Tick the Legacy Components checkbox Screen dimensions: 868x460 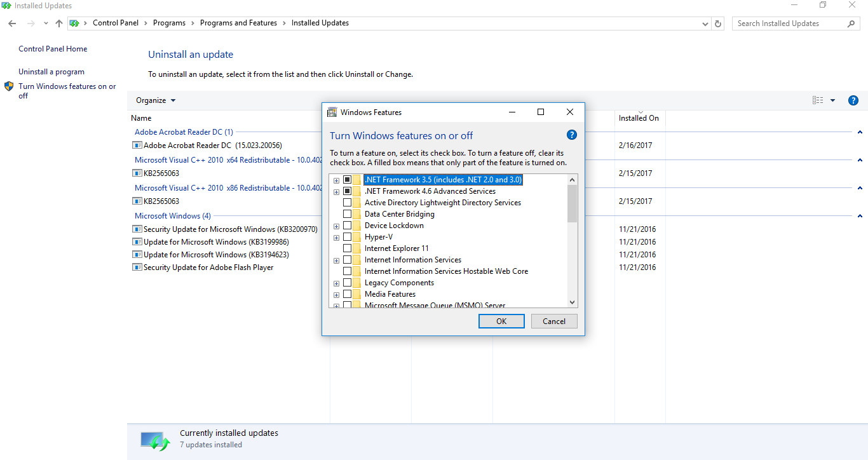(347, 283)
